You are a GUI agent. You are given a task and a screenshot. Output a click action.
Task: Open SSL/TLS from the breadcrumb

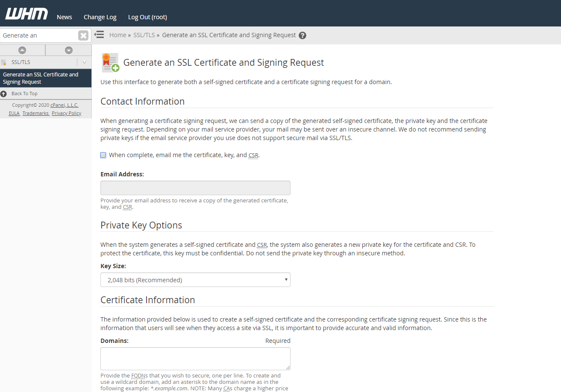coord(144,35)
